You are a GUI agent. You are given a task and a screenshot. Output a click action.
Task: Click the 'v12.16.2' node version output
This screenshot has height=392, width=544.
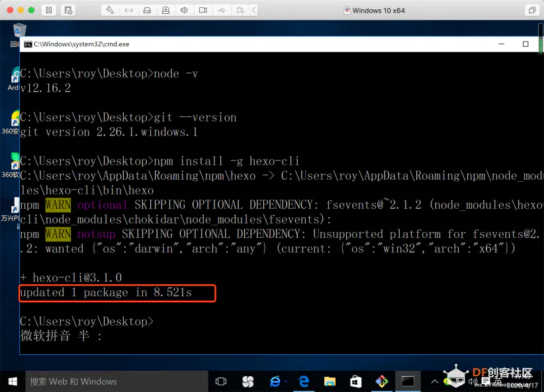tap(46, 88)
